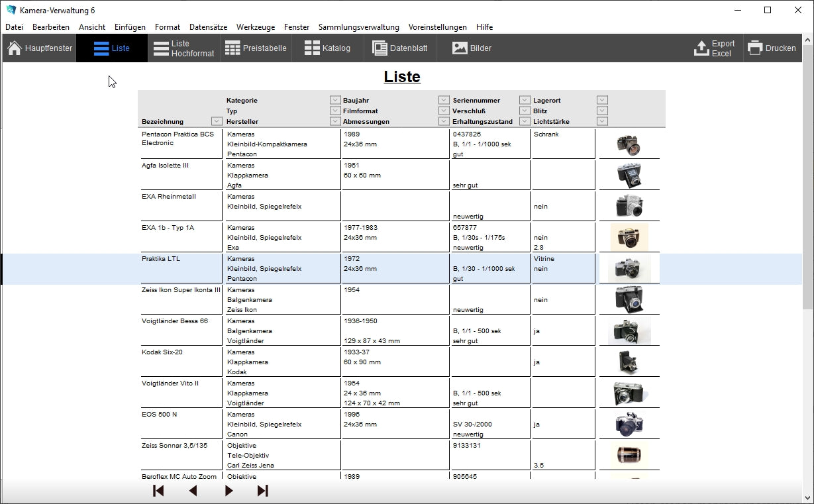The width and height of the screenshot is (814, 504).
Task: Open the Katalog view
Action: tap(327, 48)
